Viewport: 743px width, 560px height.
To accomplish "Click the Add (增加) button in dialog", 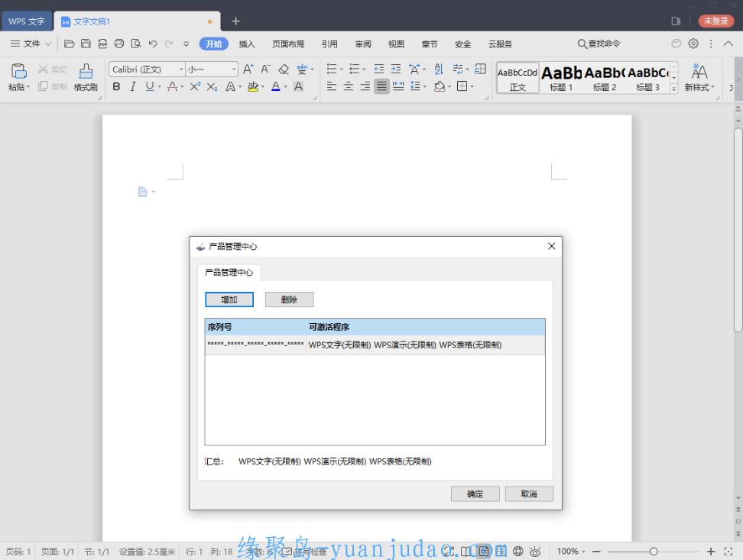I will click(x=229, y=299).
